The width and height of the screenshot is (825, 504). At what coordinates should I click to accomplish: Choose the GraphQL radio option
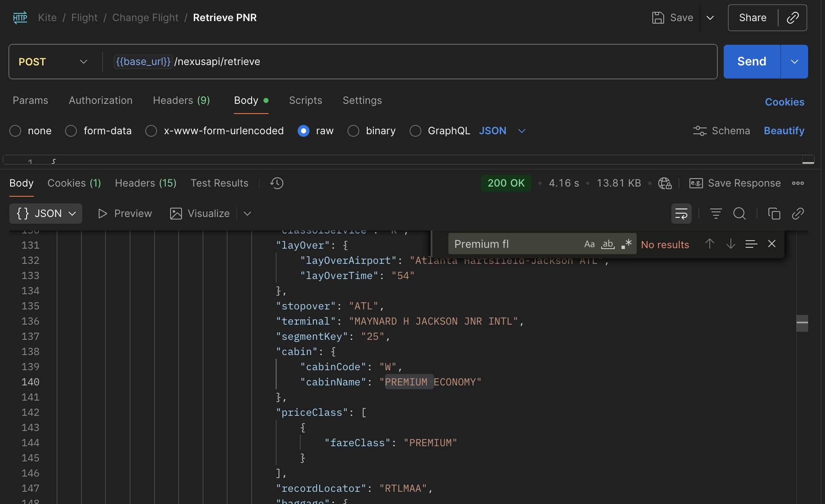point(415,131)
